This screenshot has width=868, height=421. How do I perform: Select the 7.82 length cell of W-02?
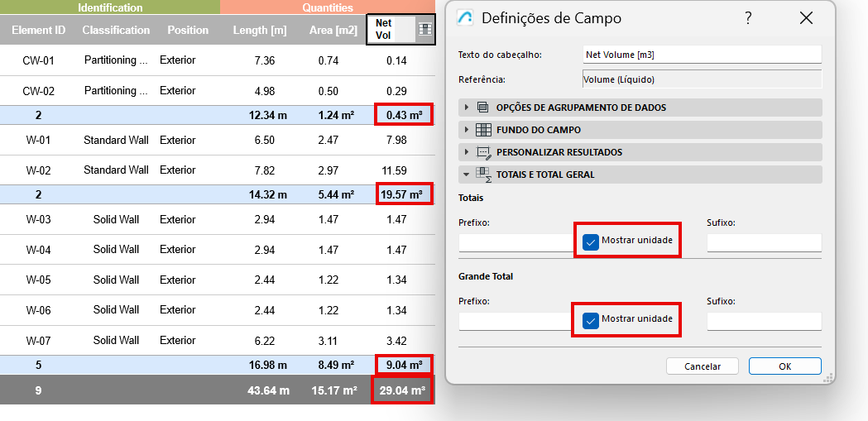[265, 170]
